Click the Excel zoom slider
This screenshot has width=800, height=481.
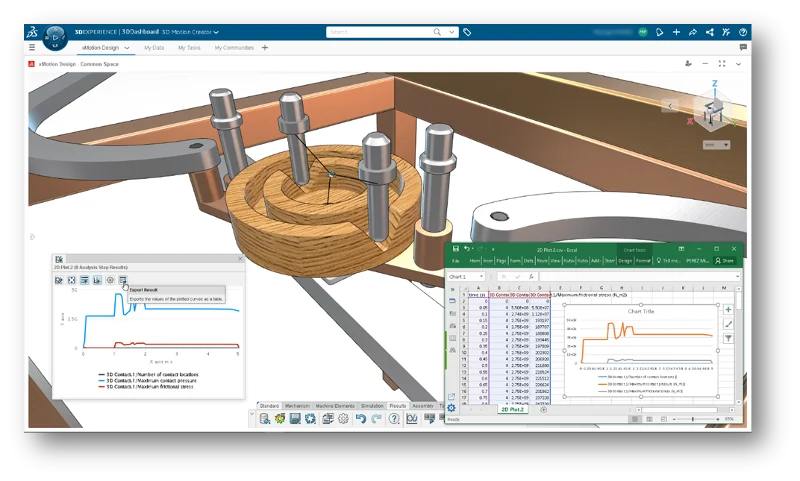695,418
